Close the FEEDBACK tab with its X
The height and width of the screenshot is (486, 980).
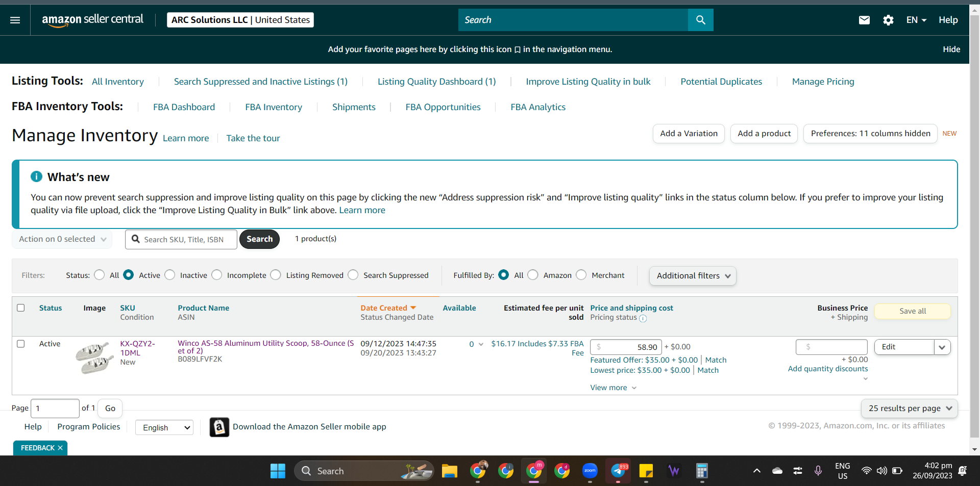60,448
